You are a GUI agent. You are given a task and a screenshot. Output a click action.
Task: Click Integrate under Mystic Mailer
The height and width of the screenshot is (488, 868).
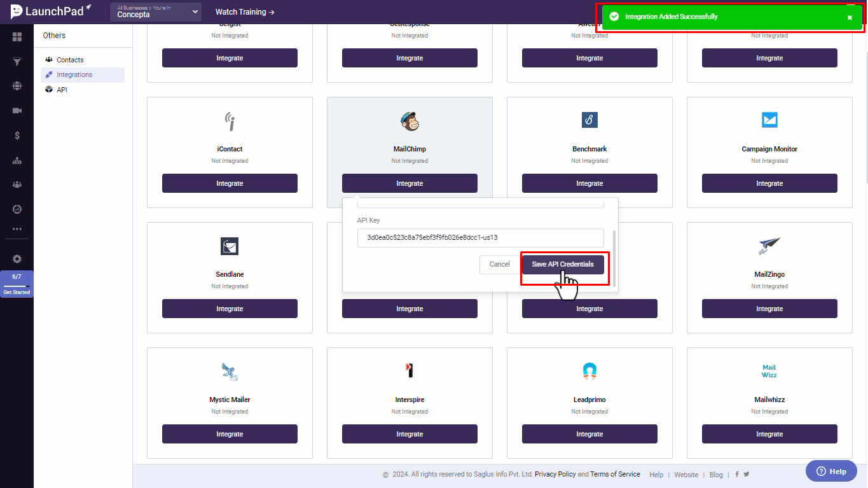230,434
